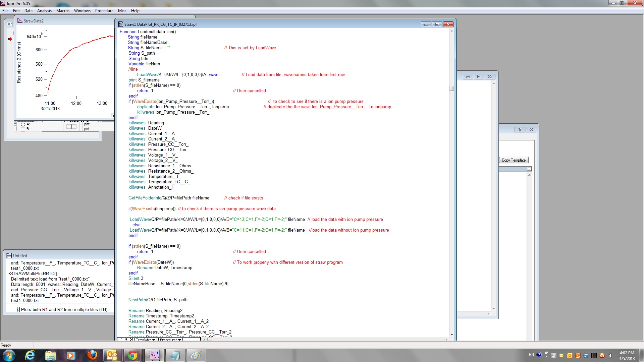Select cursor A circle in graph info panel
This screenshot has height=362, width=644.
tap(23, 124)
